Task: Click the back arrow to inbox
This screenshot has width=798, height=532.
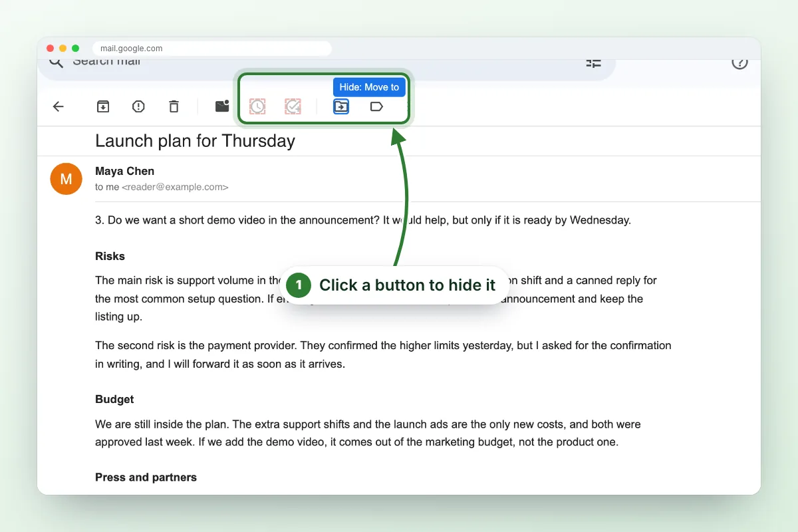Action: click(x=59, y=106)
